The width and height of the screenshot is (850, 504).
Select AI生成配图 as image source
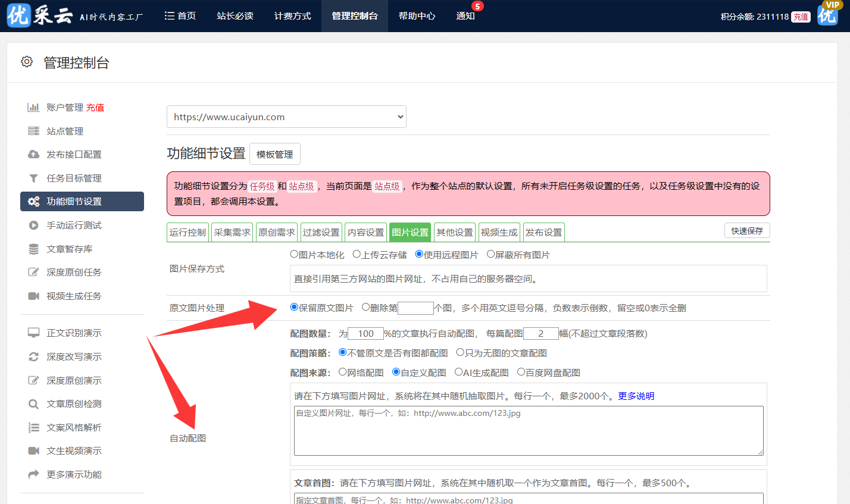[x=458, y=372]
